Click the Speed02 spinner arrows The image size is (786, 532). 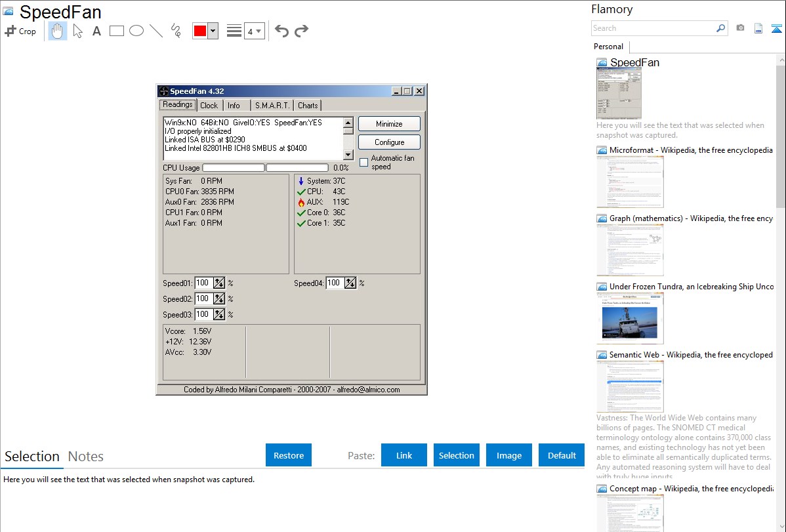[219, 299]
